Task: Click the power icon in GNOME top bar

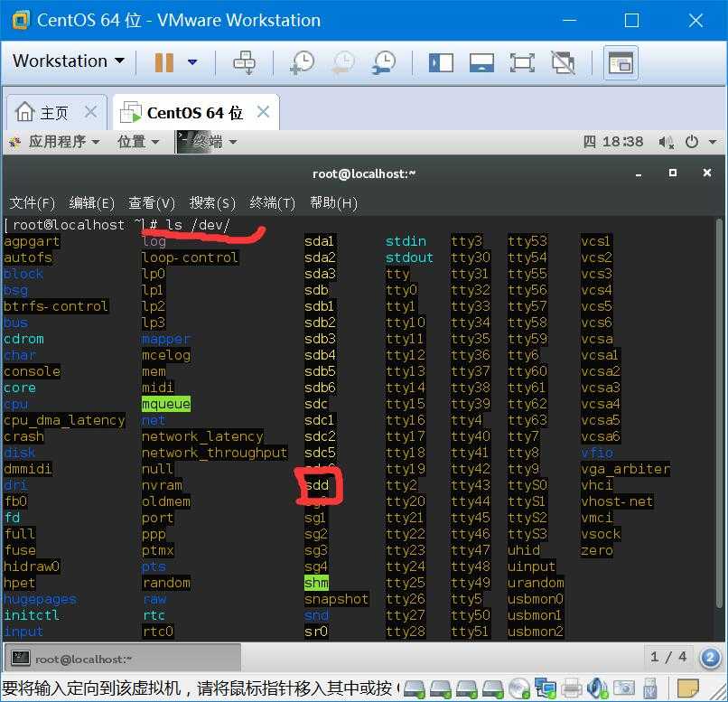Action: (692, 142)
